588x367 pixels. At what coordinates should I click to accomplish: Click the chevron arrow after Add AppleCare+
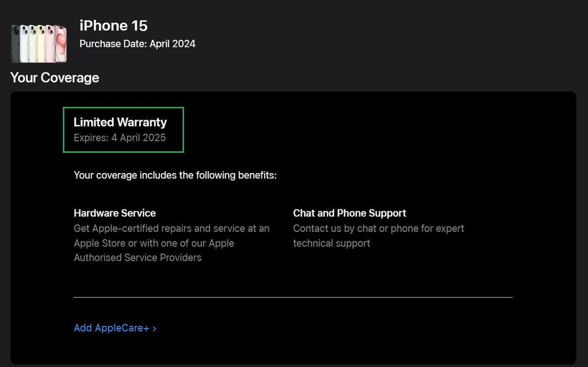(x=154, y=329)
